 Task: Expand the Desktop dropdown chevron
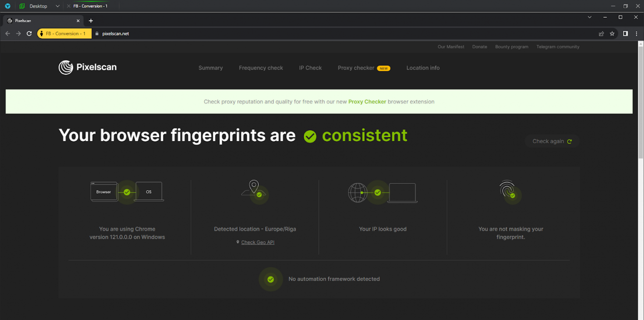pyautogui.click(x=58, y=6)
